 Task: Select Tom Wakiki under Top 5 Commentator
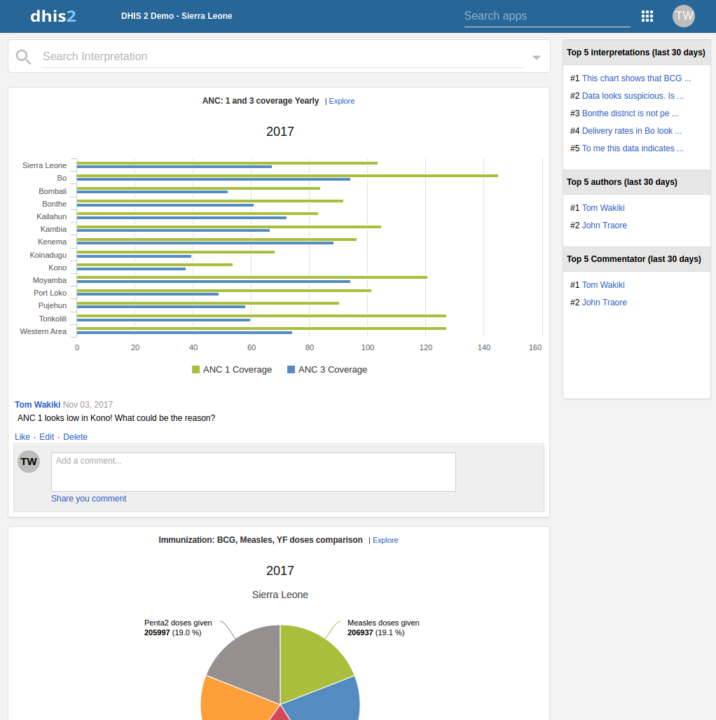(x=603, y=285)
